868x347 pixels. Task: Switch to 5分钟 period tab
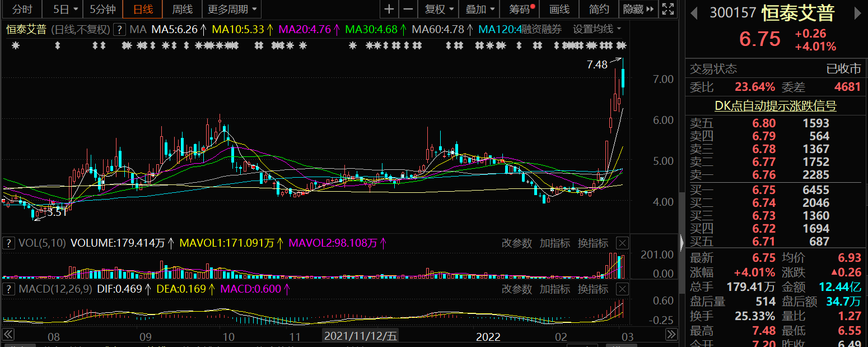(x=103, y=9)
